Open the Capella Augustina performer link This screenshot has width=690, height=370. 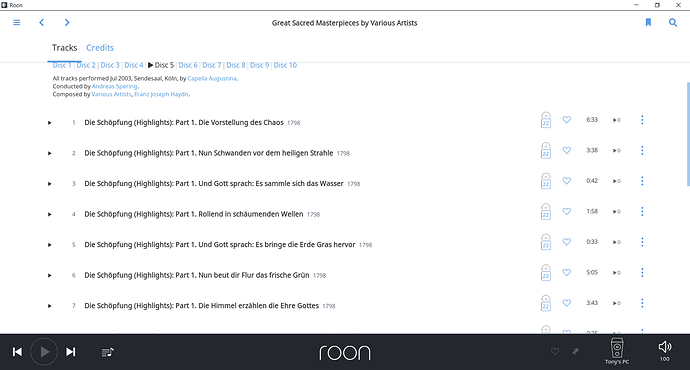[x=212, y=78]
